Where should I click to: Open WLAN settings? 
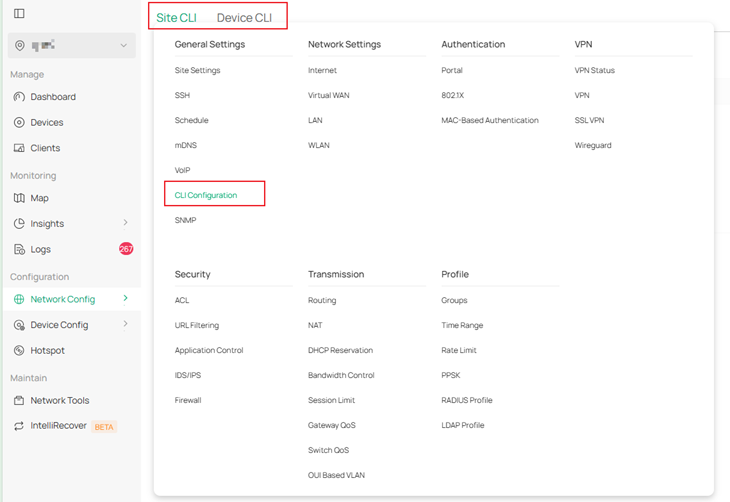318,145
